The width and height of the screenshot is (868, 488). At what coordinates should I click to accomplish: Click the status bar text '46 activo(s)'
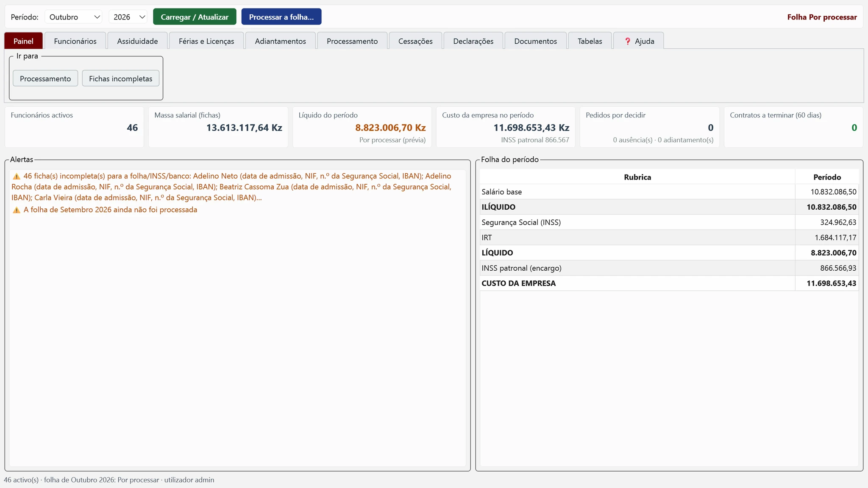pos(21,480)
